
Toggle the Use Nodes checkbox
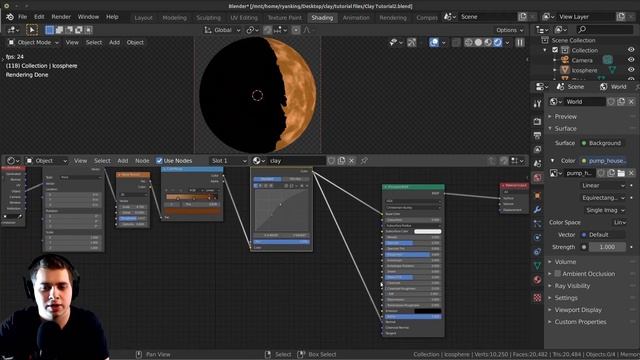(x=159, y=161)
